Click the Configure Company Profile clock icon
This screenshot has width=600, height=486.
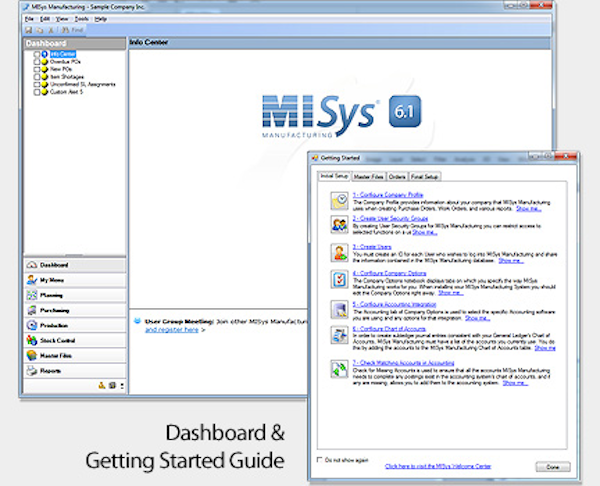339,201
